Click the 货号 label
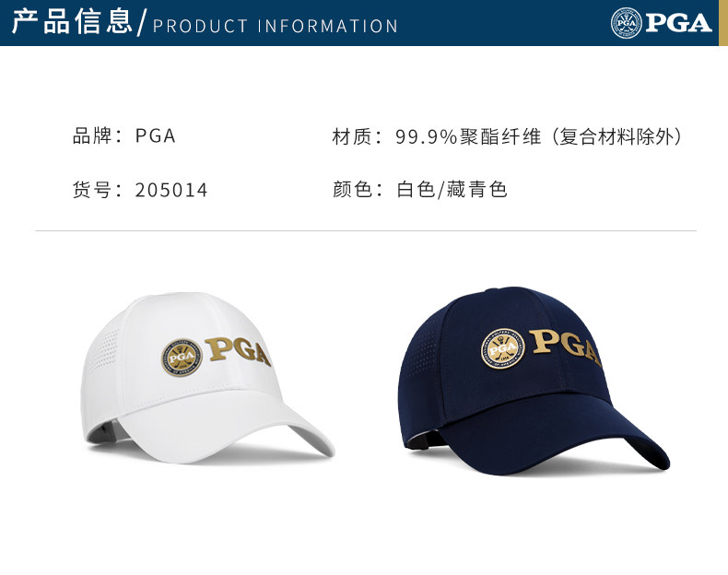 coord(92,190)
